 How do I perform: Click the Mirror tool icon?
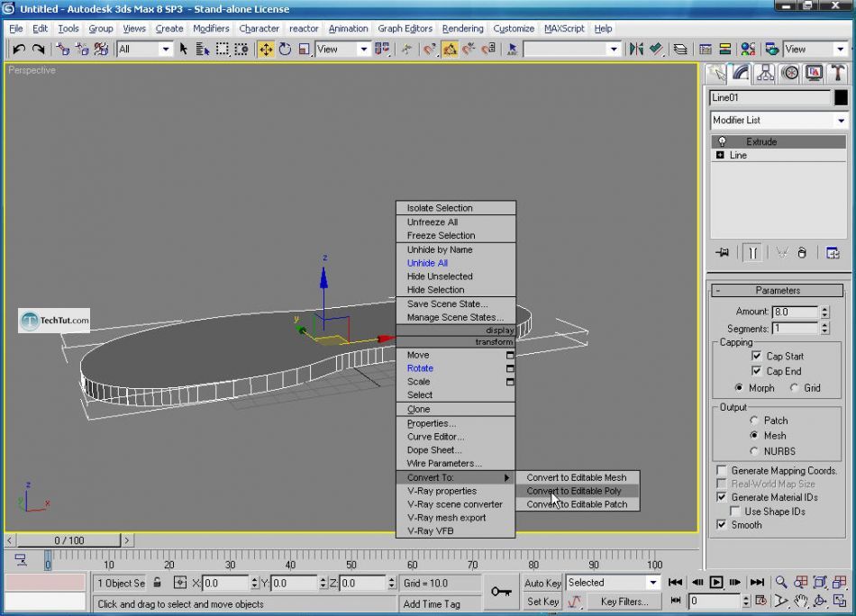(636, 50)
